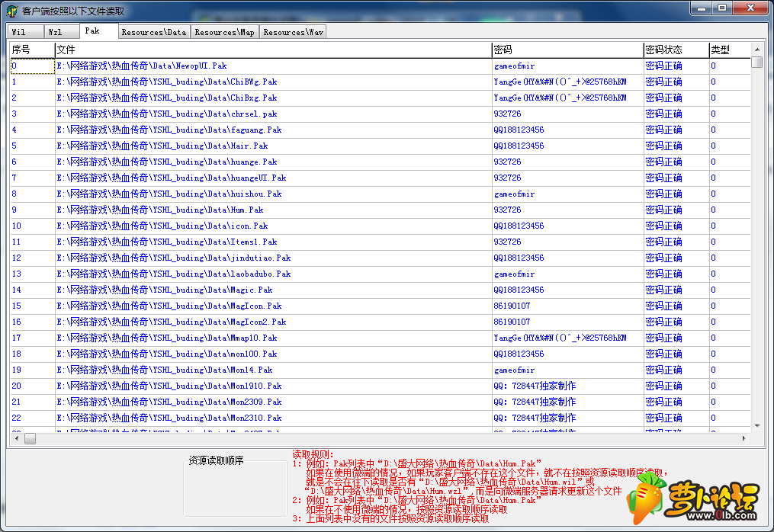
Task: Open the Resources\Map tab
Action: coord(225,32)
